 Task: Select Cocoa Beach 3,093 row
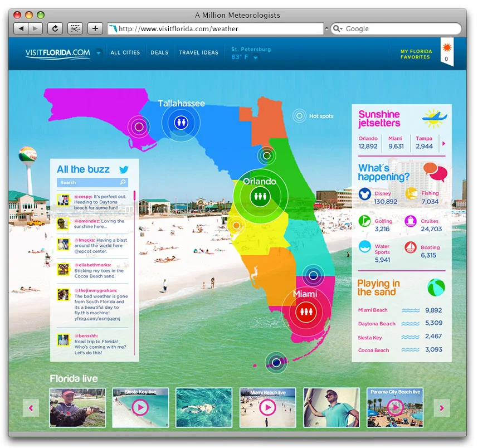click(x=400, y=350)
